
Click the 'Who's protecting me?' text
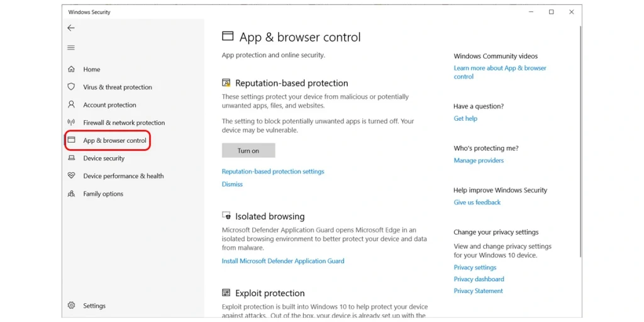coord(486,148)
